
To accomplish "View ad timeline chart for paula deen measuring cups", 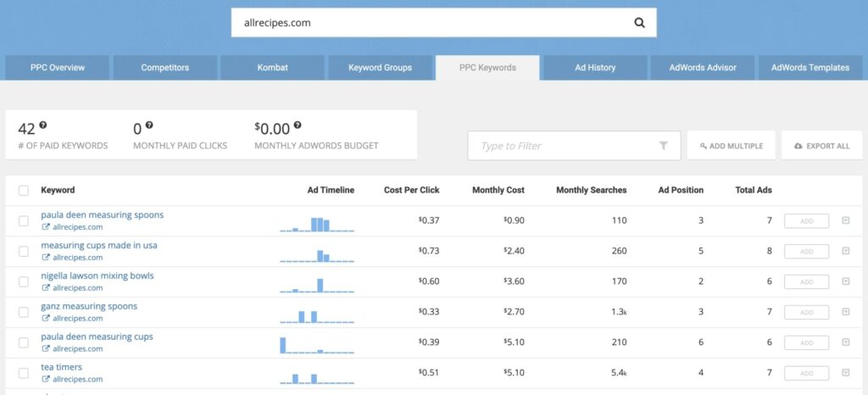I will [x=317, y=345].
